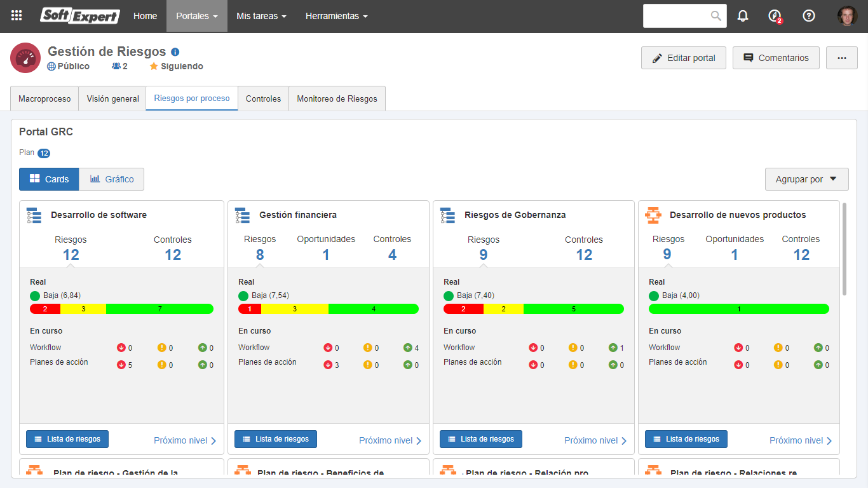The width and height of the screenshot is (868, 488).
Task: Expand the Herramientas menu
Action: [x=336, y=16]
